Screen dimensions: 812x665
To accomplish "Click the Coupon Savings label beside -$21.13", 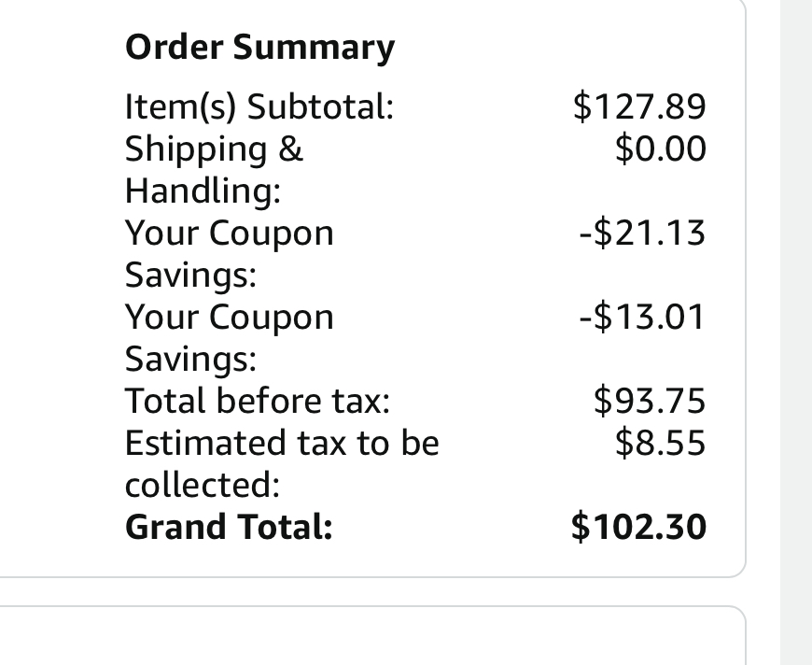I will 229,253.
